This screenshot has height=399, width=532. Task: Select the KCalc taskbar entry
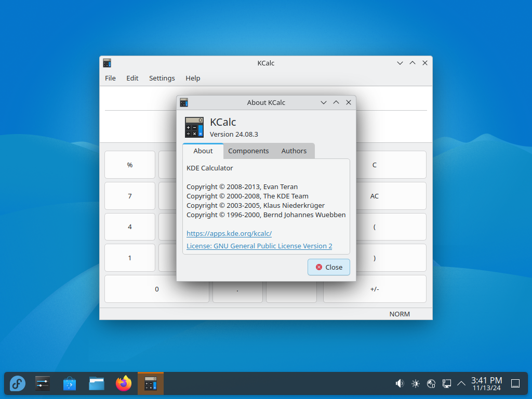[151, 384]
